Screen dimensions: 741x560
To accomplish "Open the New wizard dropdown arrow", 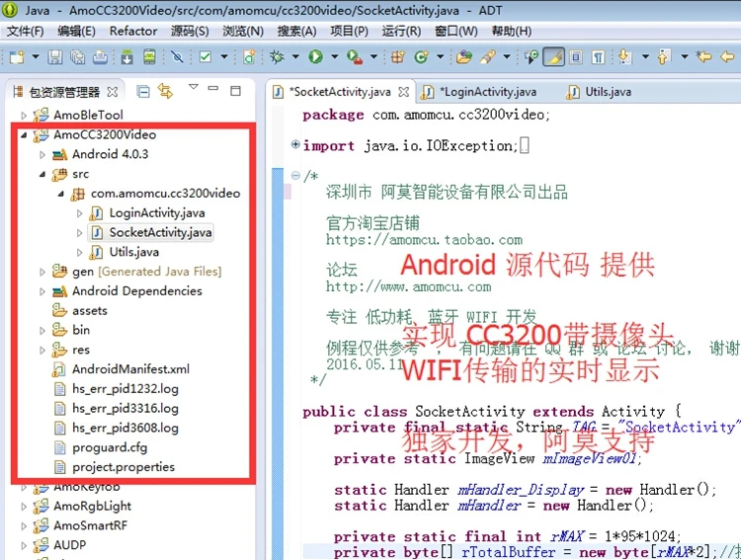I will [36, 57].
